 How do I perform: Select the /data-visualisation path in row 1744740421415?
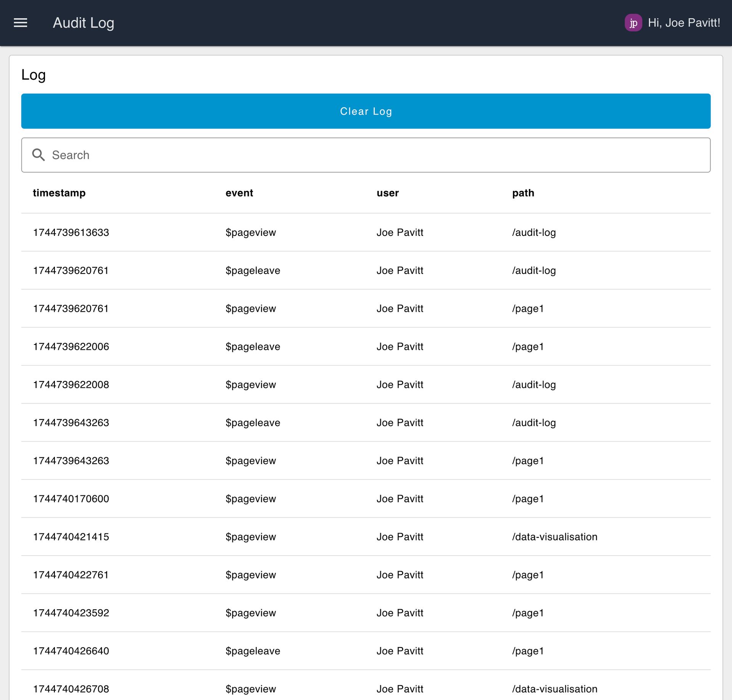555,537
